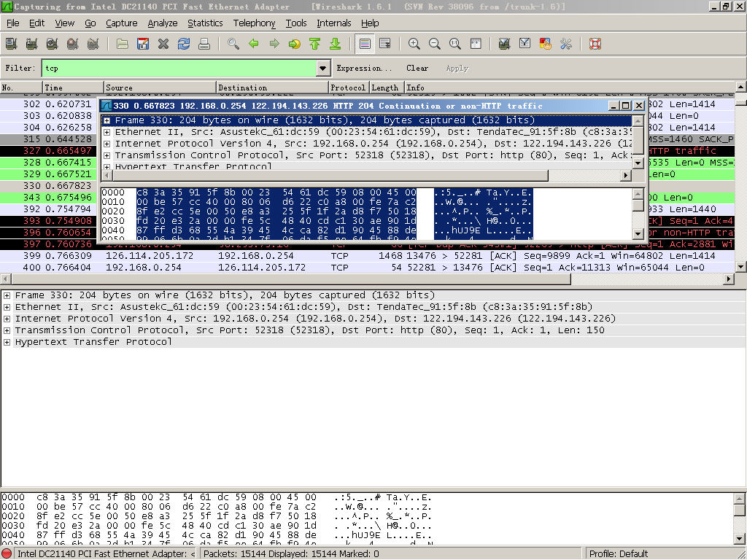The width and height of the screenshot is (747, 560).
Task: Go to packet number icon
Action: pos(295,44)
